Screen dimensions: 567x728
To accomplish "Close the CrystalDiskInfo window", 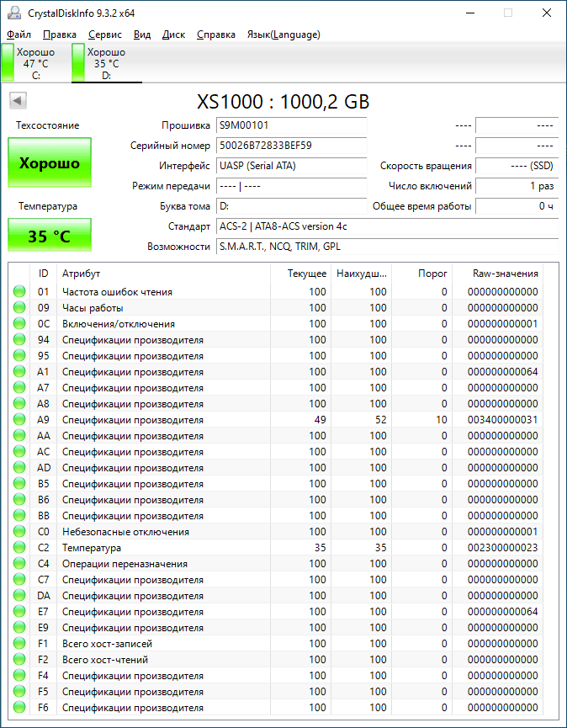I will [x=547, y=13].
